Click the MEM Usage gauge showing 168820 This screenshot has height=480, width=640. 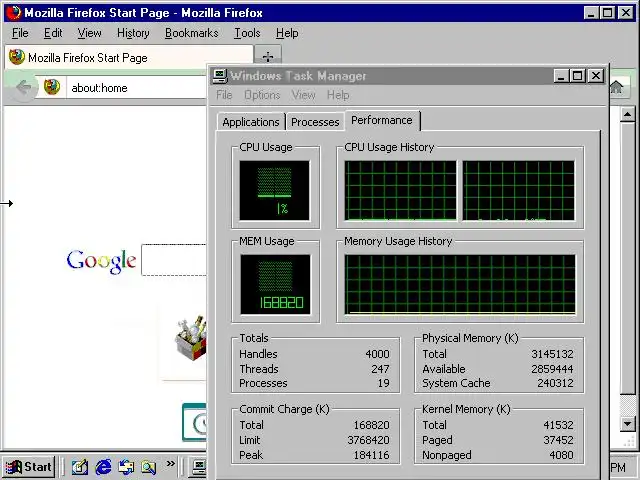click(275, 284)
